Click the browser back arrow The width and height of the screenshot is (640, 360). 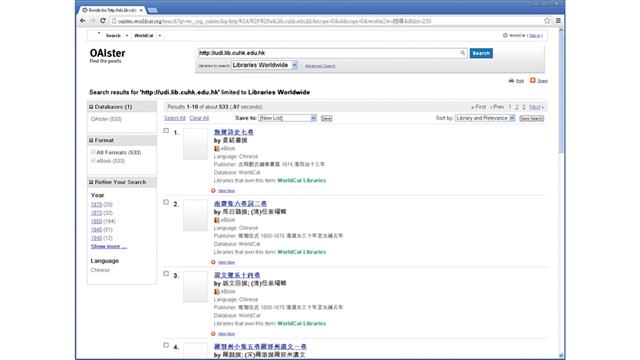83,20
